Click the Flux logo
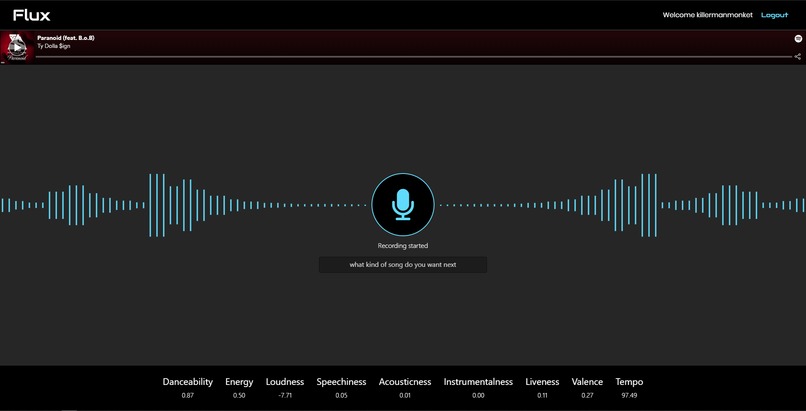 click(x=32, y=15)
